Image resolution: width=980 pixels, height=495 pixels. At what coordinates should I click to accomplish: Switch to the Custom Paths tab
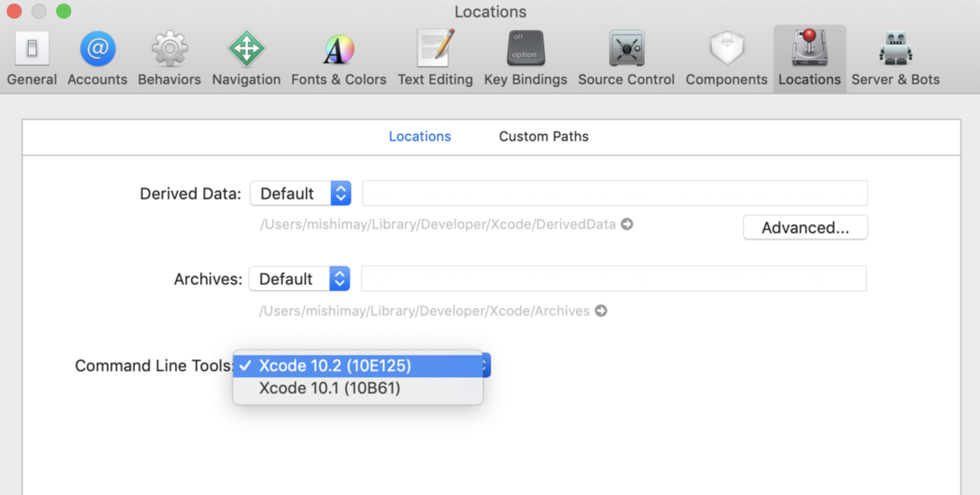pos(544,136)
